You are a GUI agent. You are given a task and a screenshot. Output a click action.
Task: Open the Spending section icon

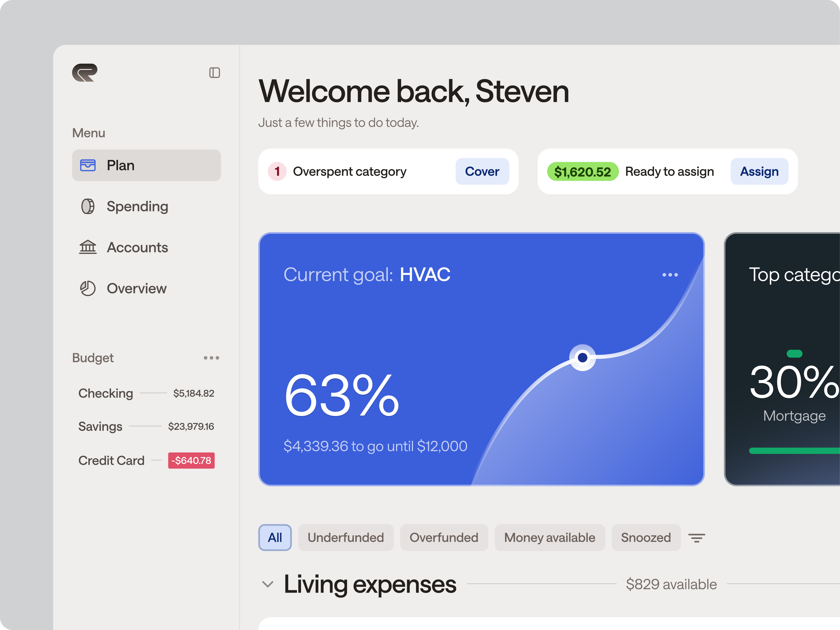pos(88,206)
